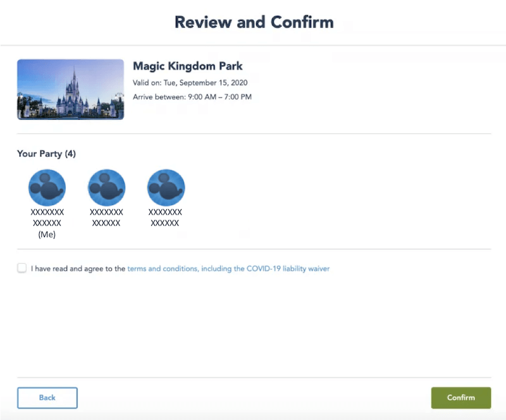Tick the terms and conditions agreement checkbox
506x420 pixels.
tap(22, 268)
